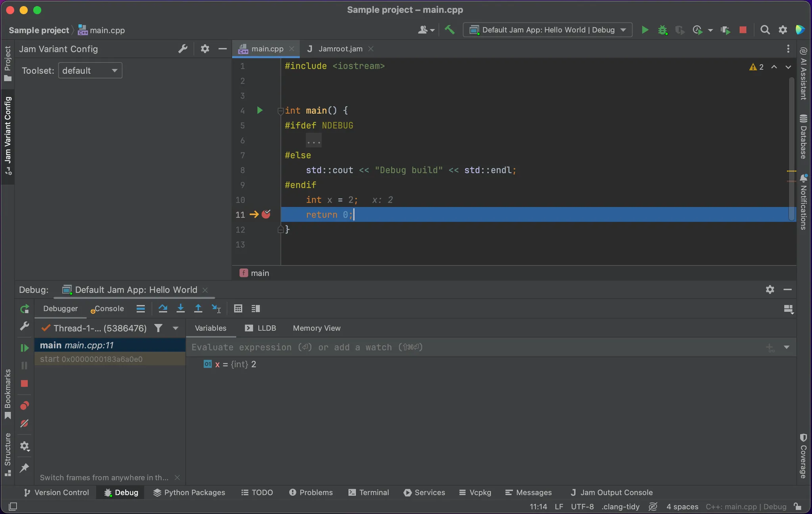812x514 pixels.
Task: Open Search Everywhere magnifier
Action: click(x=765, y=30)
